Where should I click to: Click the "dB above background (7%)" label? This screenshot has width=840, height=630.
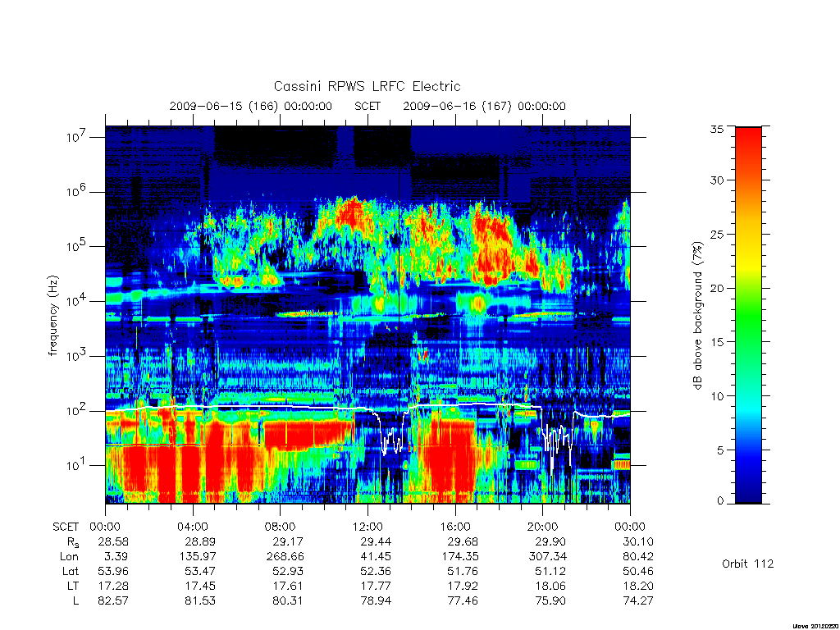tap(697, 316)
